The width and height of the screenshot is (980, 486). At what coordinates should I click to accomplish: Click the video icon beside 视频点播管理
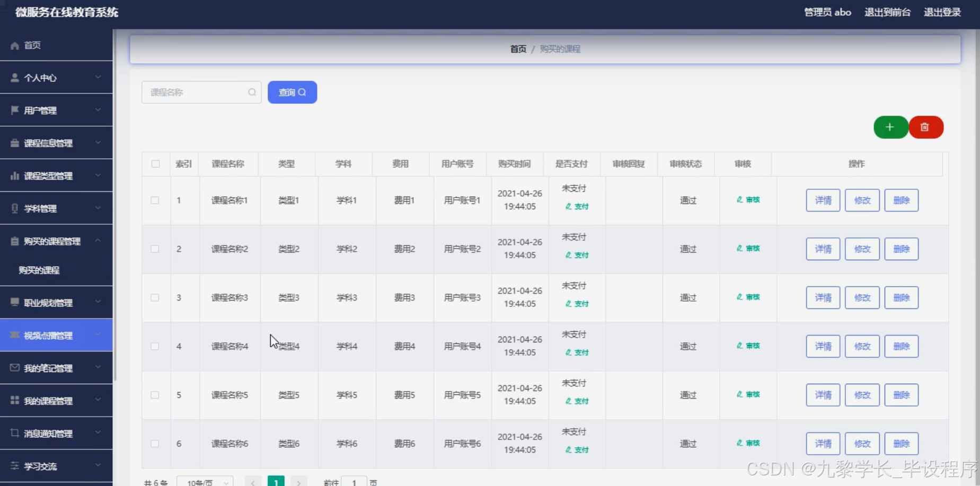point(15,335)
